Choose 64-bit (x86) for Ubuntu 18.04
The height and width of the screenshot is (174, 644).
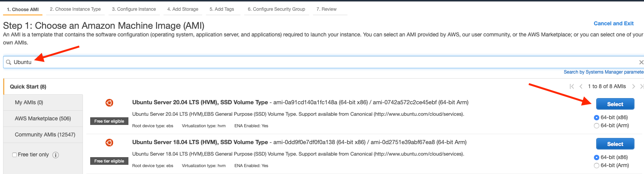597,158
